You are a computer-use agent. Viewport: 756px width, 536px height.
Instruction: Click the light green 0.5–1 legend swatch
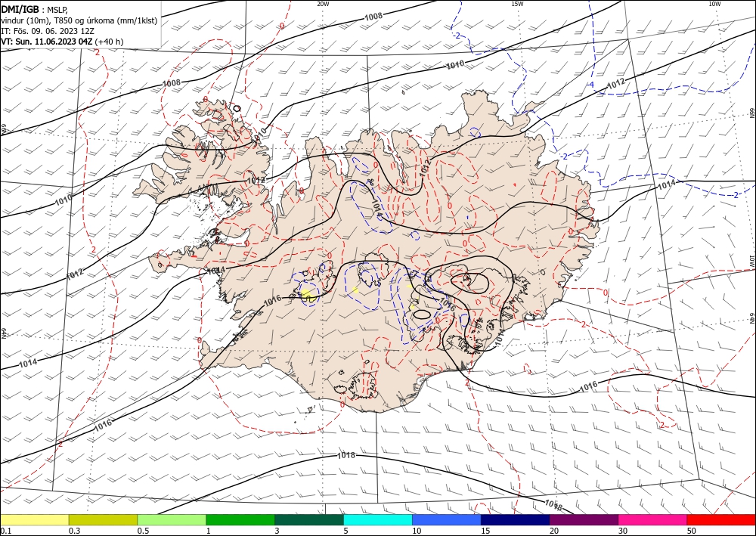(172, 519)
